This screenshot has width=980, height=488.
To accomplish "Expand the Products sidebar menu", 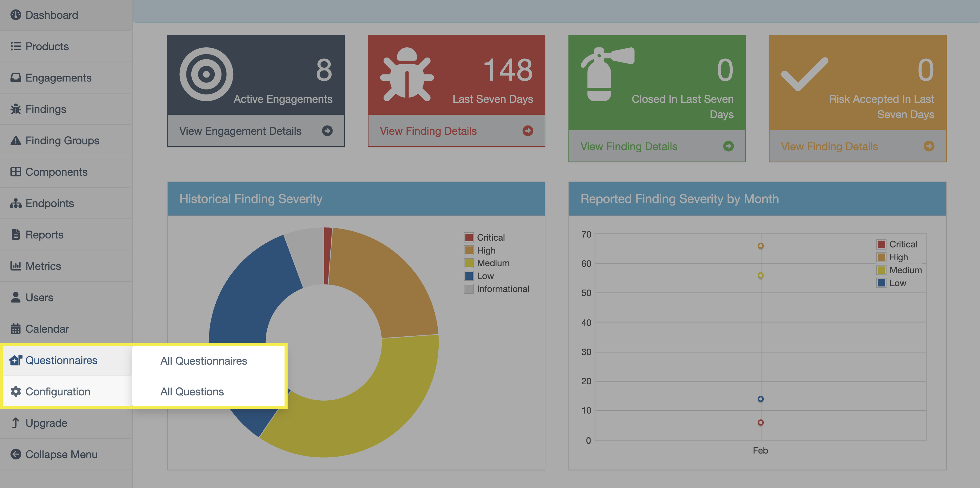I will (47, 46).
